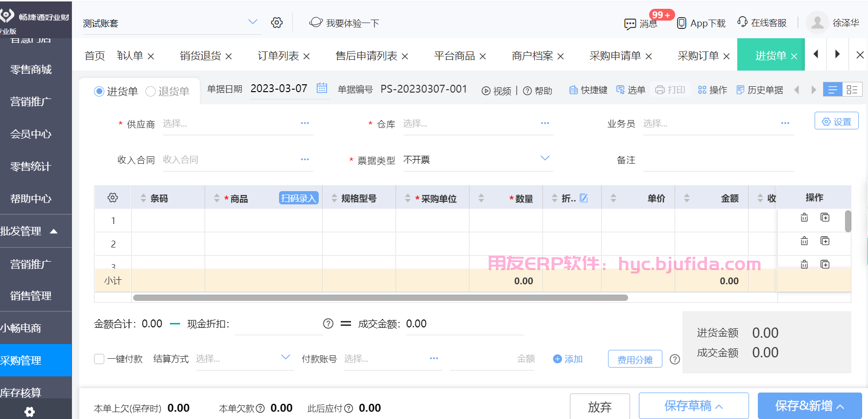The image size is (868, 419).
Task: Open the messages icon
Action: click(x=630, y=24)
